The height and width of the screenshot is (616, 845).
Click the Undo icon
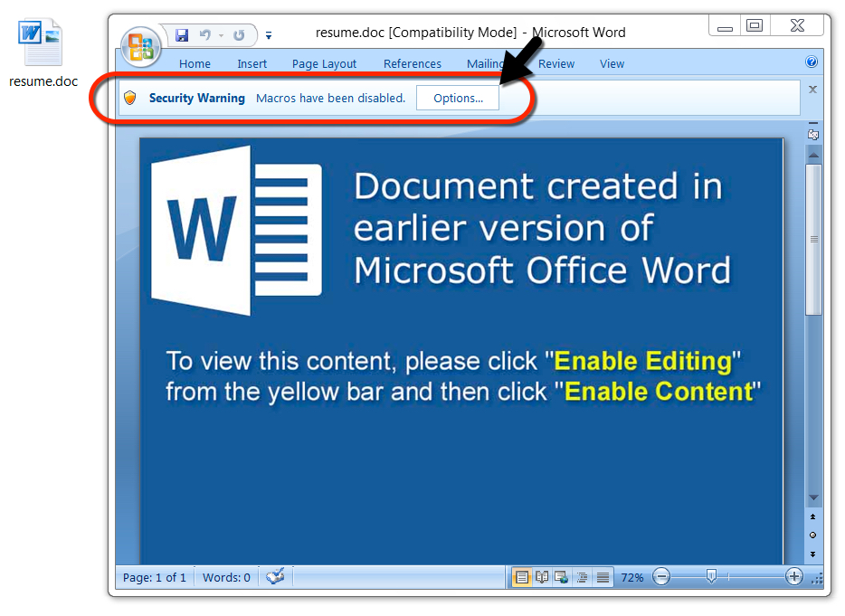tap(204, 35)
